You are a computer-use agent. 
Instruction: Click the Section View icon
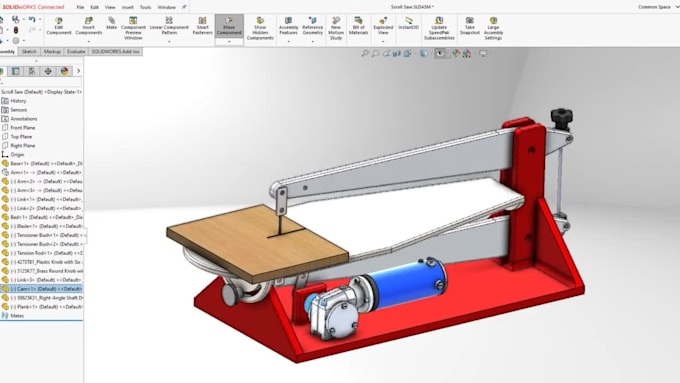[396, 53]
